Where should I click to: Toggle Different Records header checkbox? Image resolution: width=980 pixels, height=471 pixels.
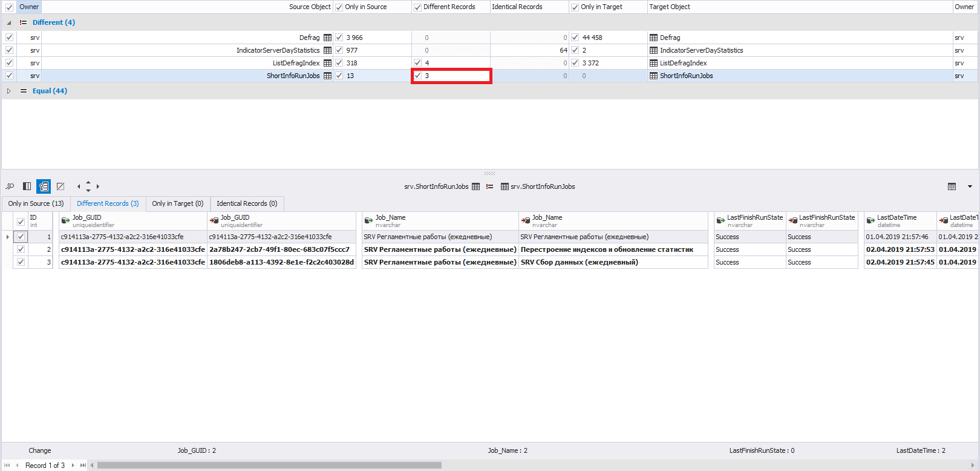click(x=417, y=7)
